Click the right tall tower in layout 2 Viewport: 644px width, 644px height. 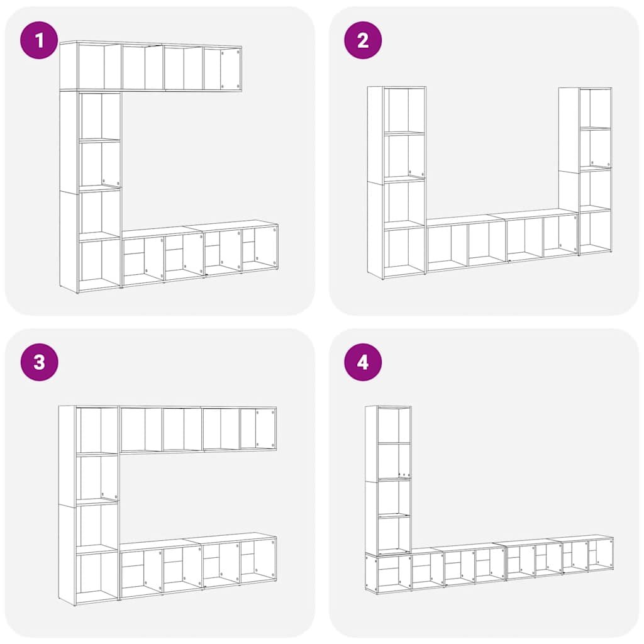point(586,171)
